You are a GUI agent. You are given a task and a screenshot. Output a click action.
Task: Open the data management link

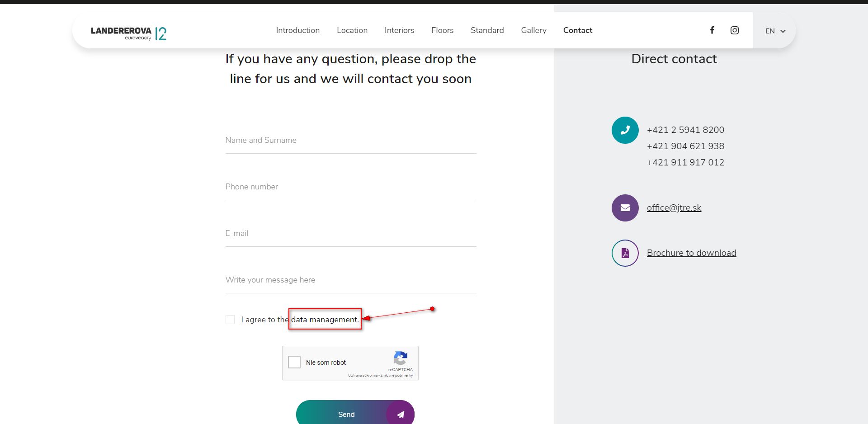coord(324,320)
